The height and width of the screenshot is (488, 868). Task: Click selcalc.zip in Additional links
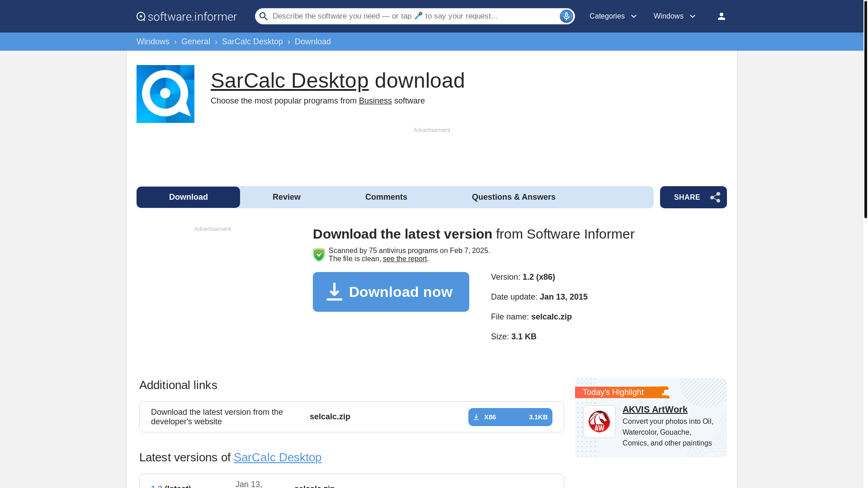[x=330, y=417]
